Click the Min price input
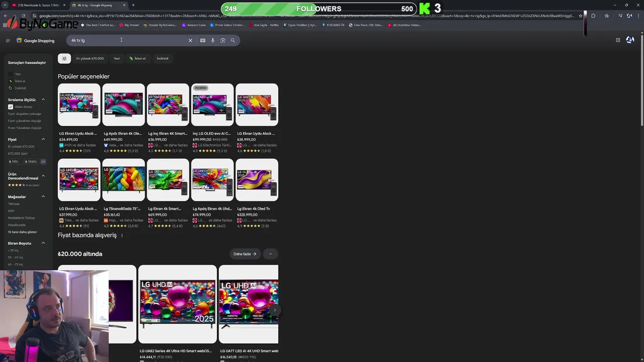The width and height of the screenshot is (644, 362). pyautogui.click(x=15, y=161)
